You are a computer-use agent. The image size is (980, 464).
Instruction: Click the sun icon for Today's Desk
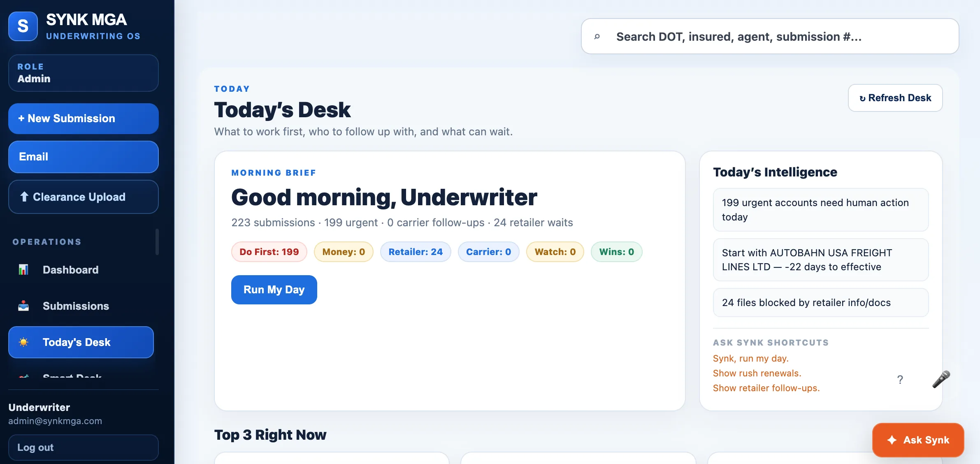[23, 342]
